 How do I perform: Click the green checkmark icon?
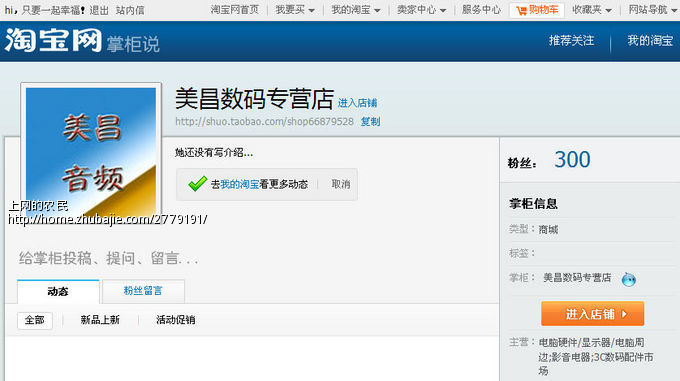tap(197, 184)
